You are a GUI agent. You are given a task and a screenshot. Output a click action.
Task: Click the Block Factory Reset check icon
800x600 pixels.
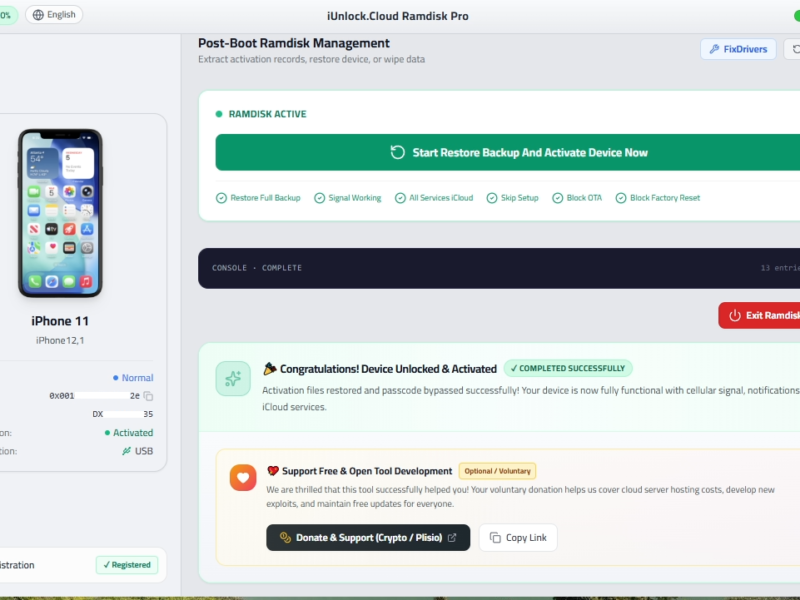621,198
